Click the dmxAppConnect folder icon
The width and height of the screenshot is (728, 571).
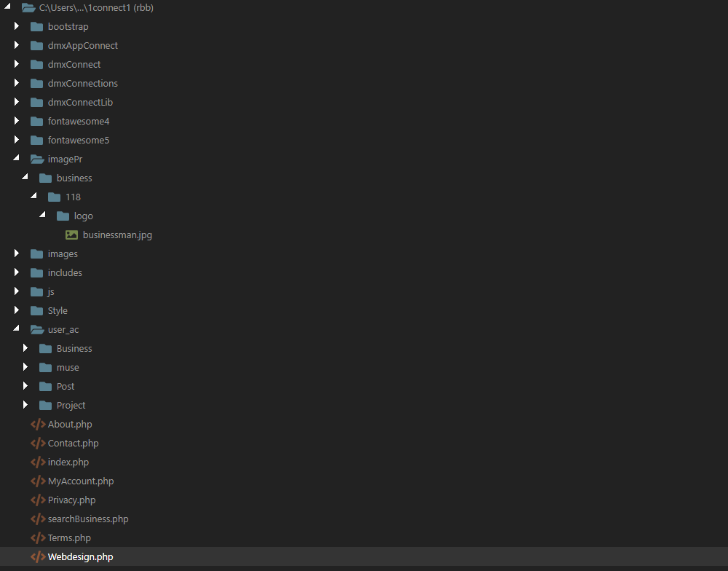point(36,46)
